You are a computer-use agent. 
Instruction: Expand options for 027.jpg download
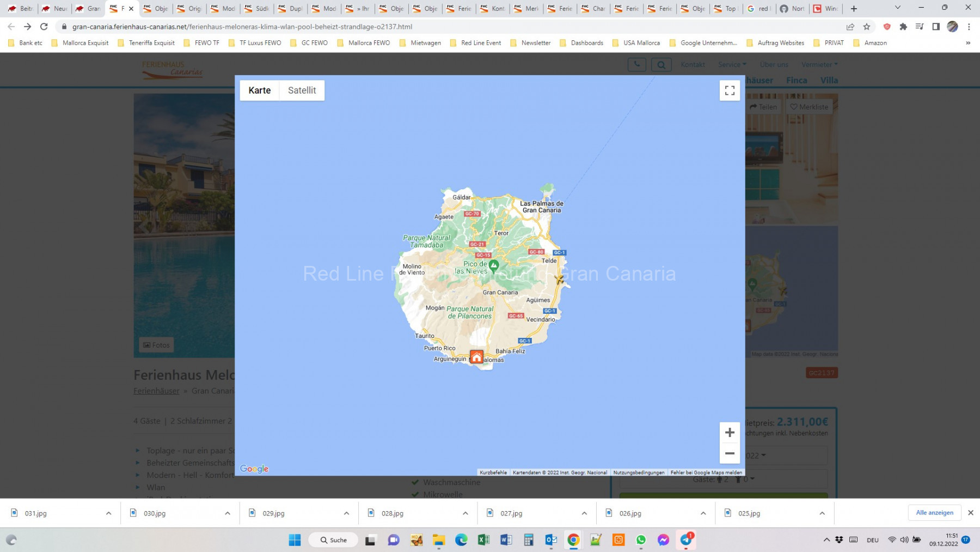pyautogui.click(x=584, y=513)
